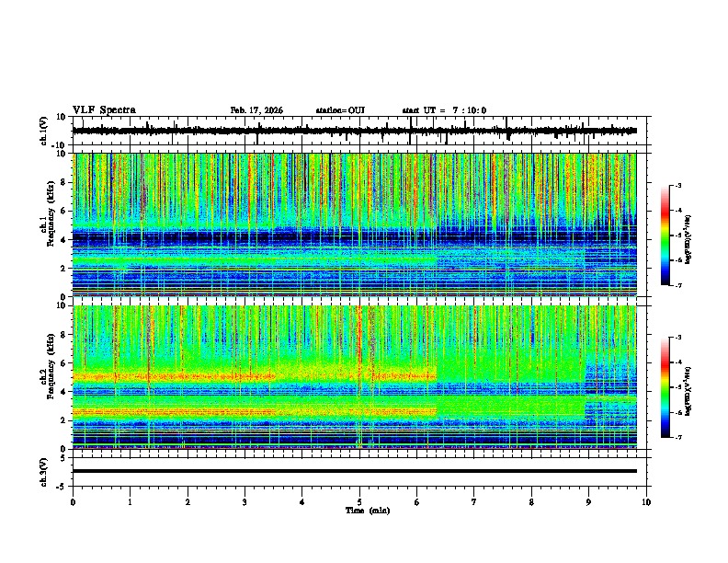Screen dimensions: 728x563
Task: Click the "8" kHz tick on ch.1 spectrogram
Action: (64, 182)
